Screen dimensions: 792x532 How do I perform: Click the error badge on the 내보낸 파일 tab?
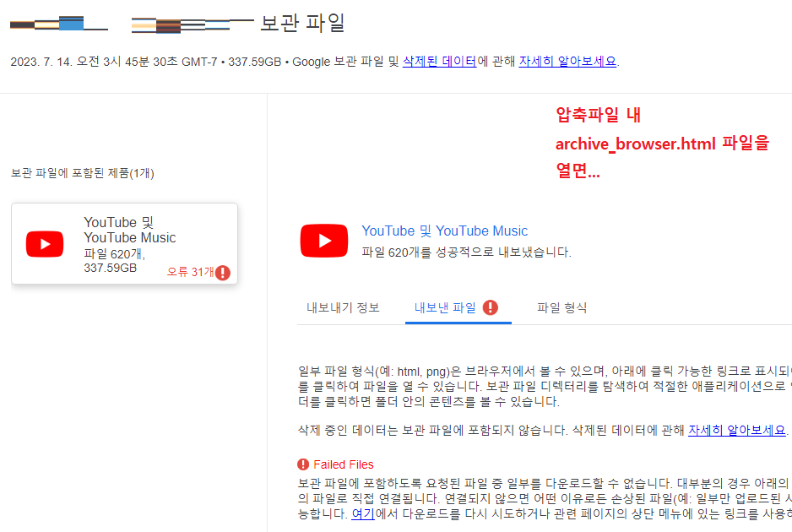[x=490, y=307]
